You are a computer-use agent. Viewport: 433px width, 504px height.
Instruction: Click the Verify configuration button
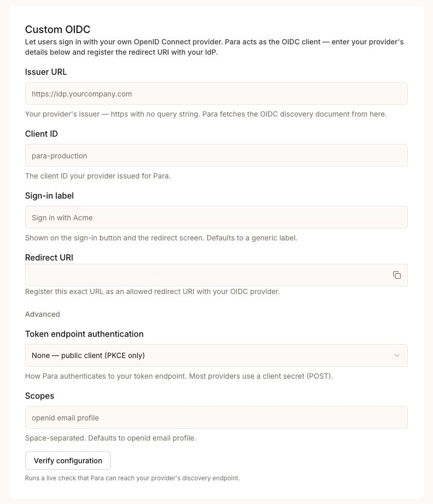click(68, 461)
